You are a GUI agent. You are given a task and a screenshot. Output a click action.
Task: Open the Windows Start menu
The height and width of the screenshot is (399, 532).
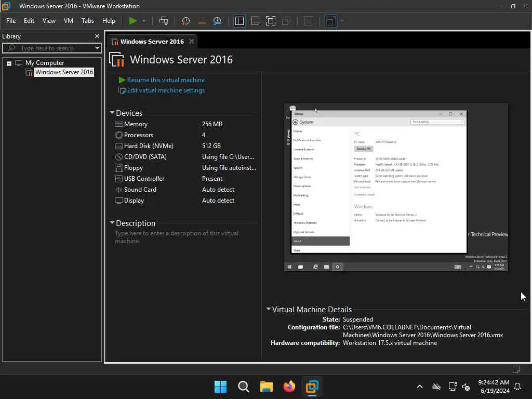click(220, 387)
